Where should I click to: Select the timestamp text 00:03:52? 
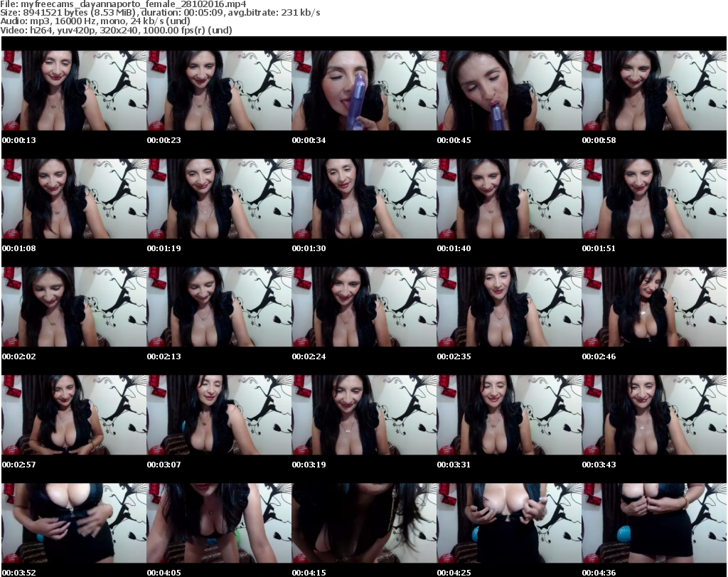(19, 573)
